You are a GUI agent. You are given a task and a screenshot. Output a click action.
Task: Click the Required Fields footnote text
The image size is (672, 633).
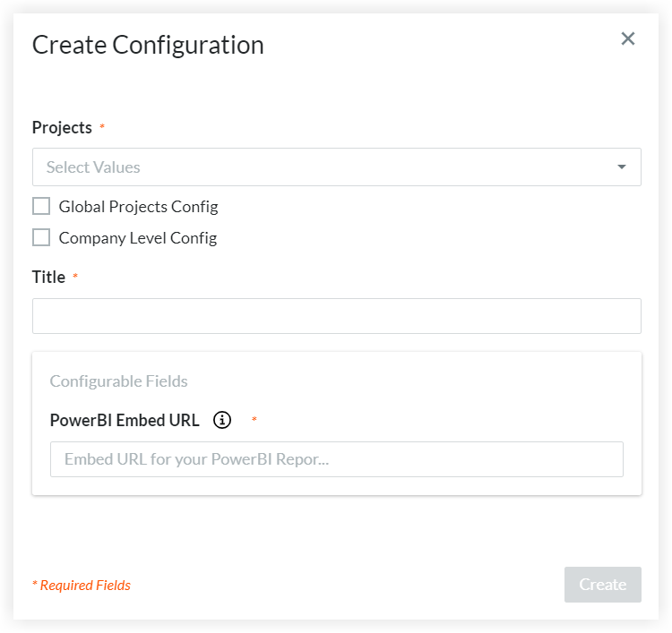(82, 586)
